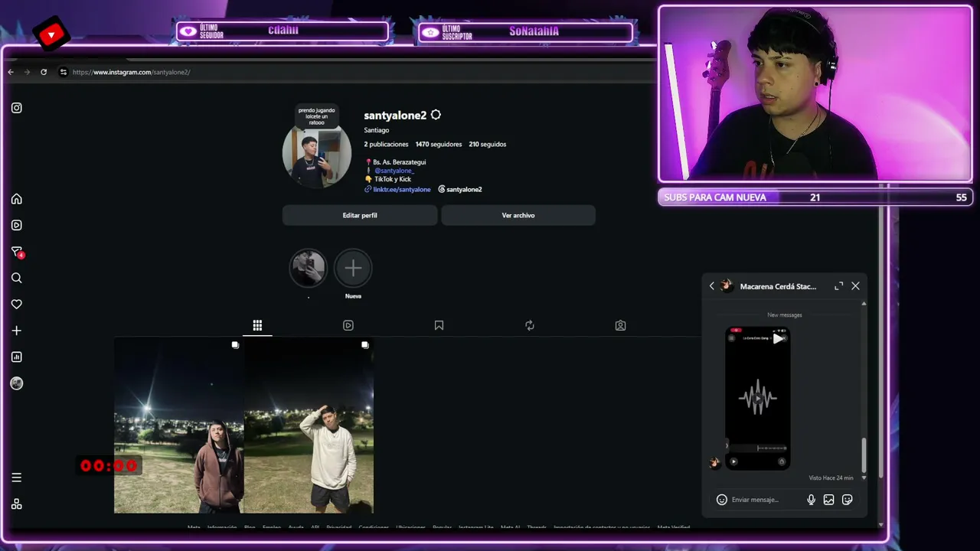Go back using the browser back arrow
Screen dimensions: 980x551
pyautogui.click(x=11, y=72)
